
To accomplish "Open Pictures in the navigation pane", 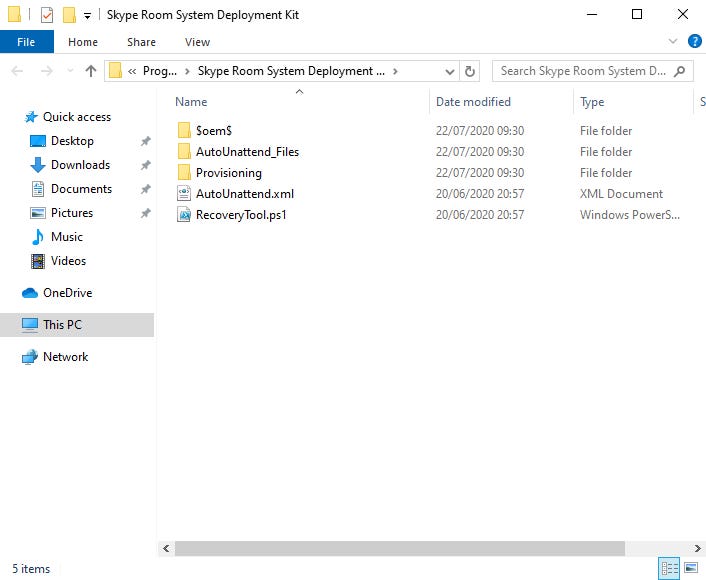I will coord(72,213).
